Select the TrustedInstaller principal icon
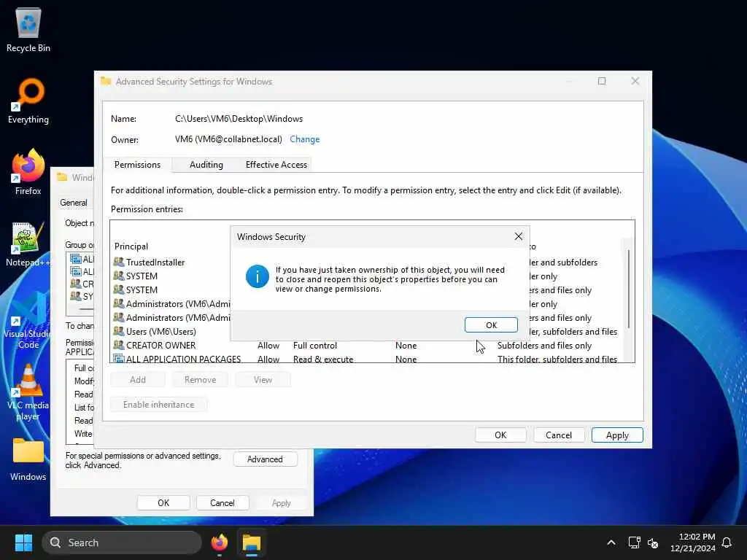Screen dimensions: 747x560 pyautogui.click(x=119, y=262)
